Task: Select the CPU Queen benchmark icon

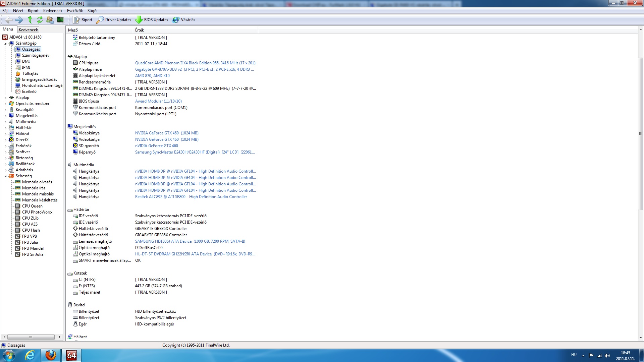Action: click(x=18, y=206)
